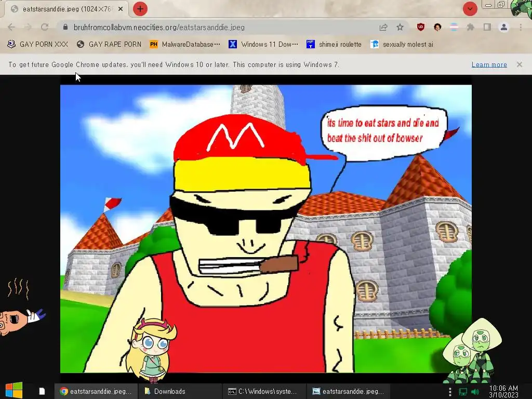The height and width of the screenshot is (399, 532).
Task: Switch to Chrome eatstarsanddie.jpeg taskbar item
Action: point(96,391)
